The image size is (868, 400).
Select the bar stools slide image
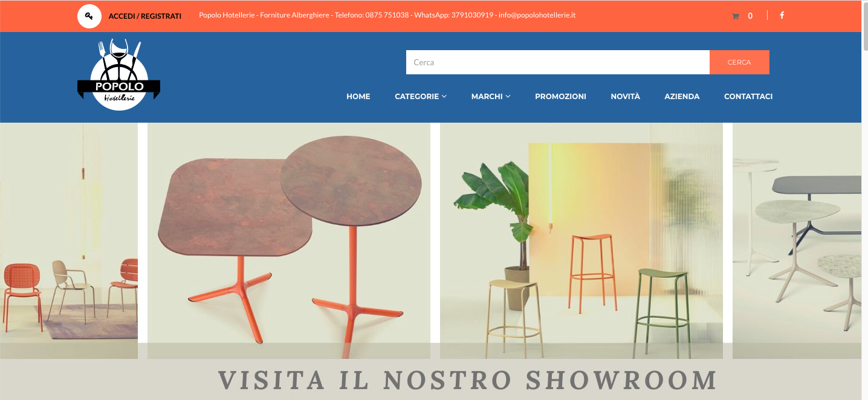click(581, 240)
